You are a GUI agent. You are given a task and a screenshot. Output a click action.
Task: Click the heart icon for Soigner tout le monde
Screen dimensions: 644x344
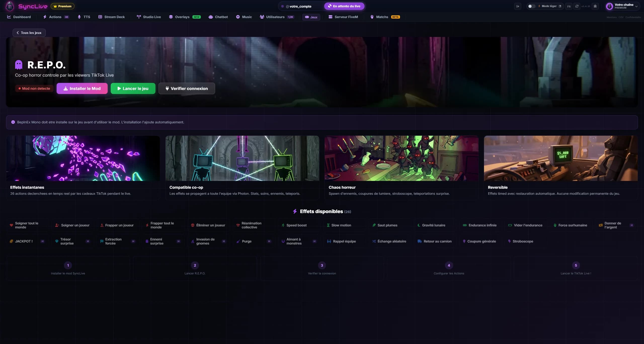pos(11,225)
